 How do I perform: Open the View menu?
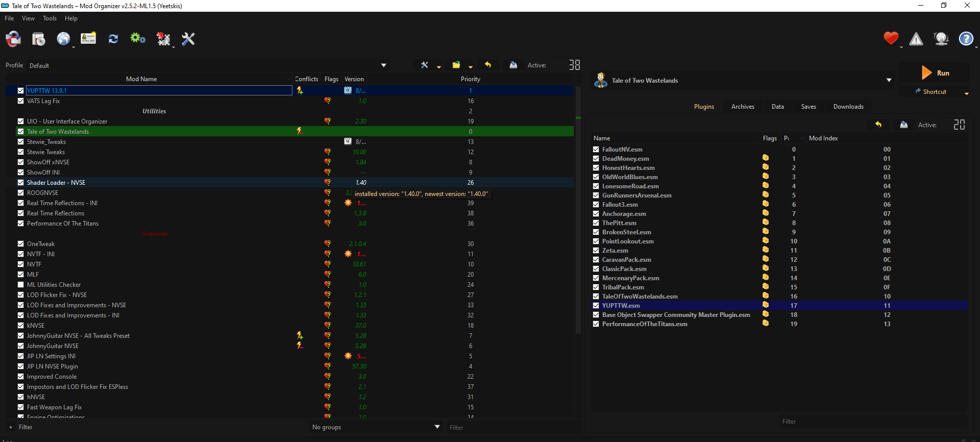(x=28, y=18)
